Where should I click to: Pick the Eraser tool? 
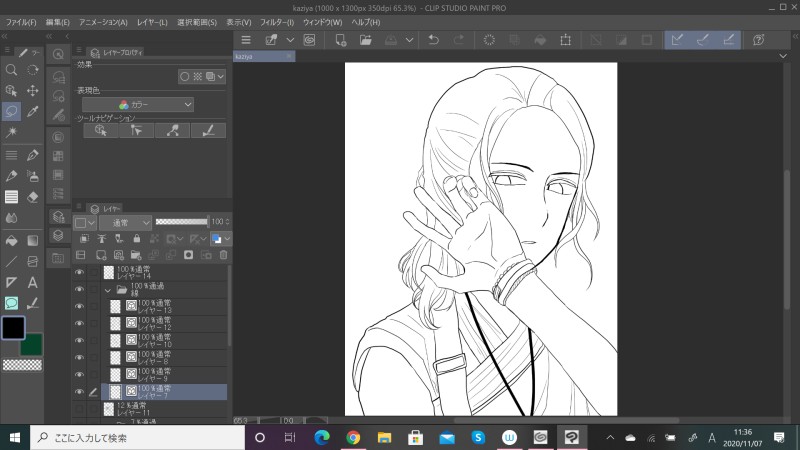click(x=33, y=197)
